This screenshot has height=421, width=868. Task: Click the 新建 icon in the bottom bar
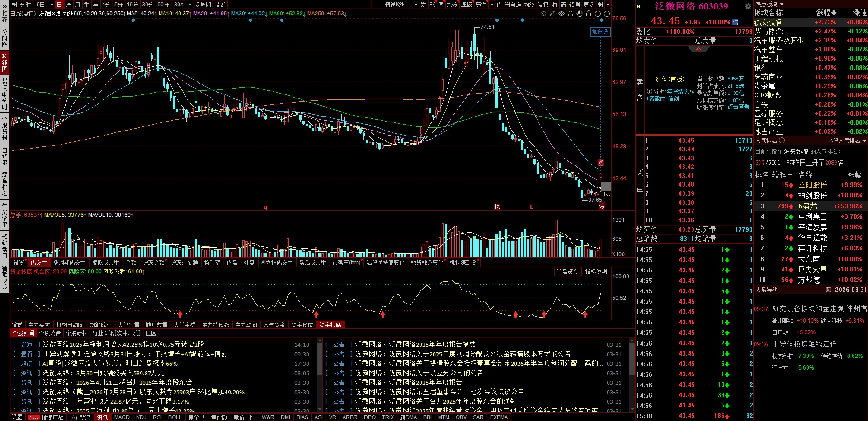(80, 417)
